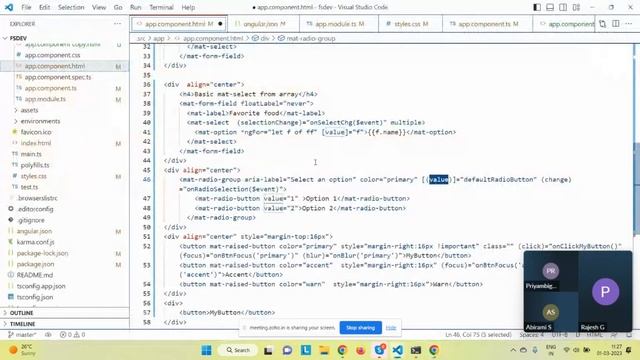640x360 pixels.
Task: Open app.component.spec.ts file
Action: [58, 77]
